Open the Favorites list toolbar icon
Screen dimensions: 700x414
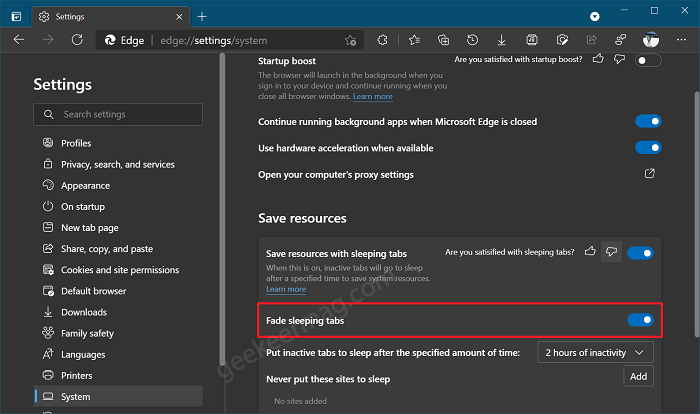[x=414, y=40]
